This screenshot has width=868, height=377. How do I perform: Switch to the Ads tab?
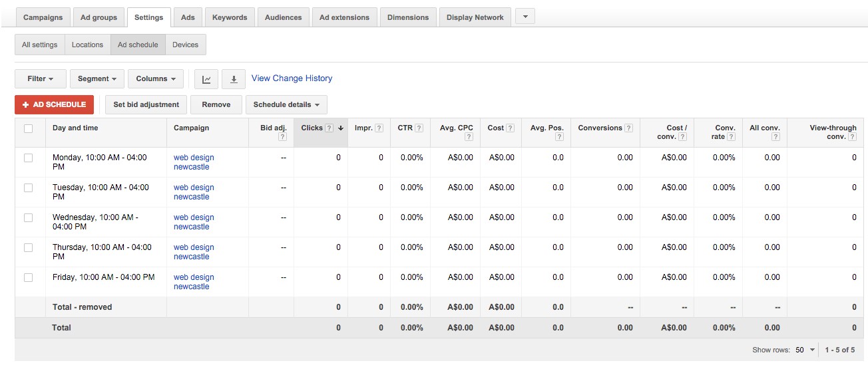(188, 17)
